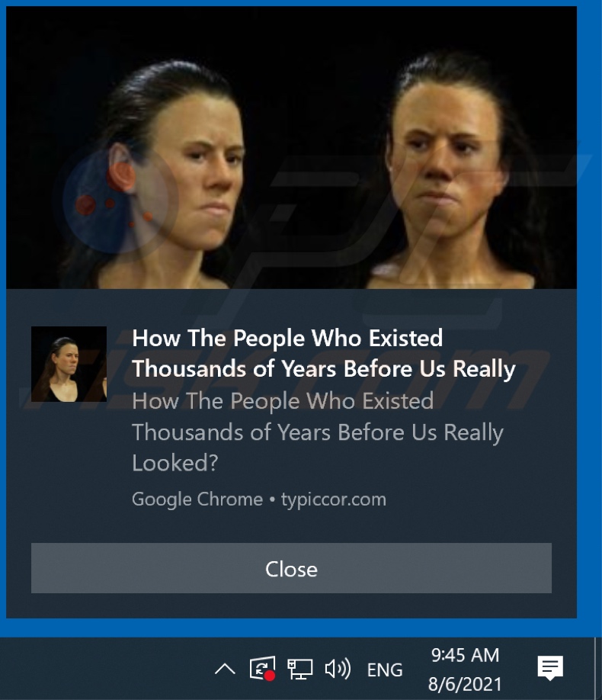The width and height of the screenshot is (602, 700).
Task: Click the small notification thumbnail image
Action: click(69, 364)
